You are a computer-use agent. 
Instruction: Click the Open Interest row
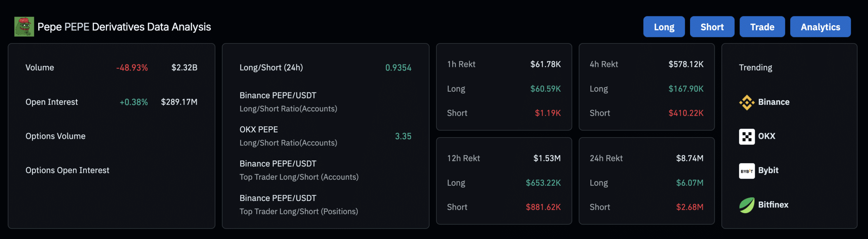[111, 102]
